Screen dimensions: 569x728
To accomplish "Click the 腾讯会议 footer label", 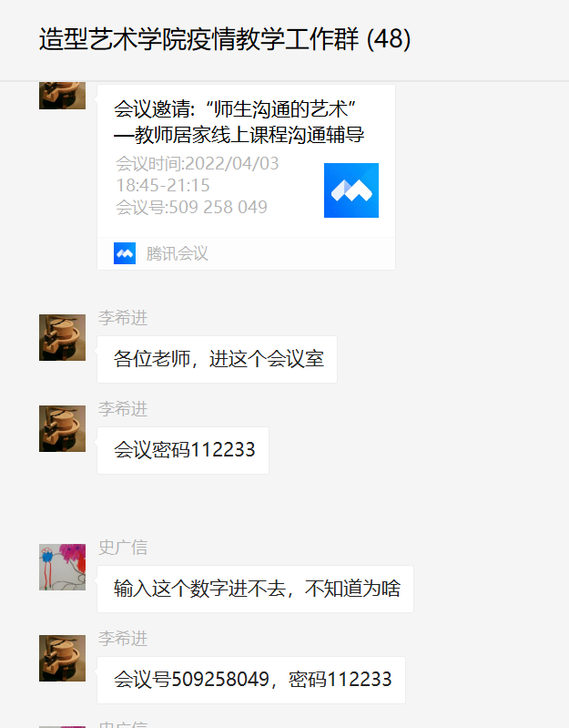I will click(178, 253).
